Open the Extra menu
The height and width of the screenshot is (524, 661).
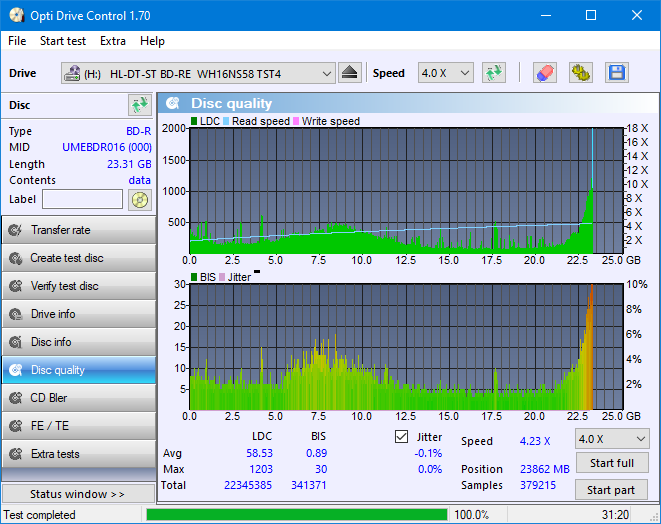click(113, 41)
